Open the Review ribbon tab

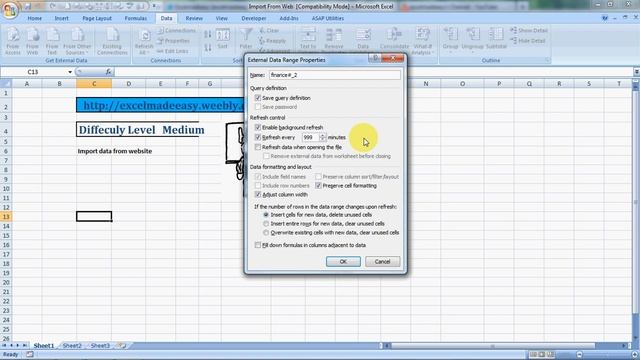pos(194,18)
